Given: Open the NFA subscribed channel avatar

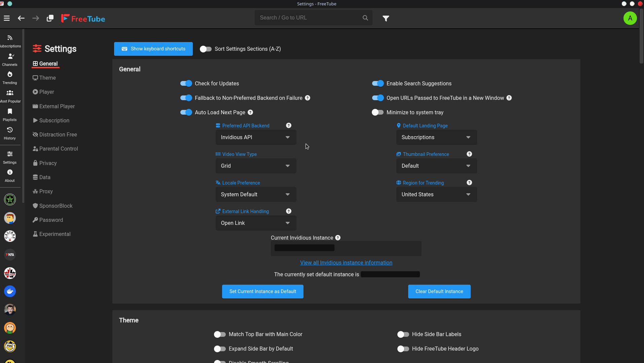Looking at the screenshot, I should (10, 255).
